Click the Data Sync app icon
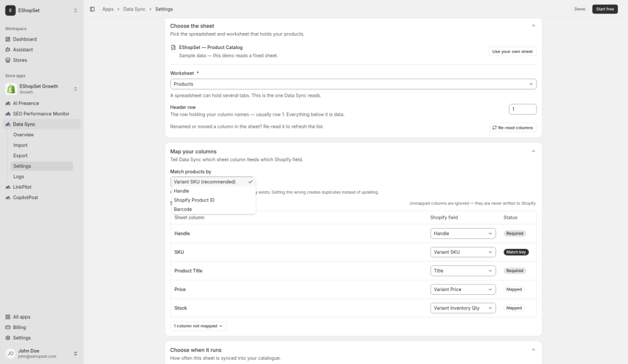 tap(7, 124)
